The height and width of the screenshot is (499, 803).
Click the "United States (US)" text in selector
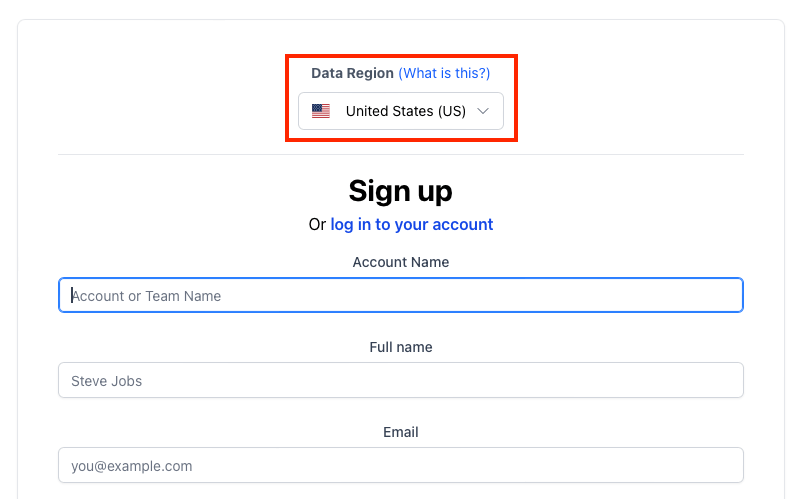click(x=406, y=111)
